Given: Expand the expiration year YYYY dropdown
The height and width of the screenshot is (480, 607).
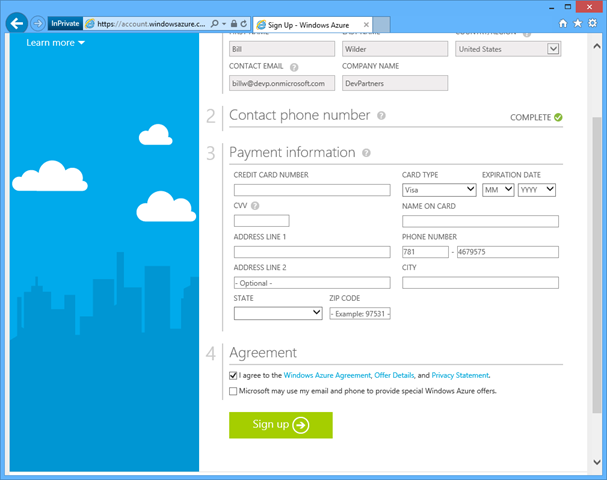Looking at the screenshot, I should pyautogui.click(x=536, y=189).
